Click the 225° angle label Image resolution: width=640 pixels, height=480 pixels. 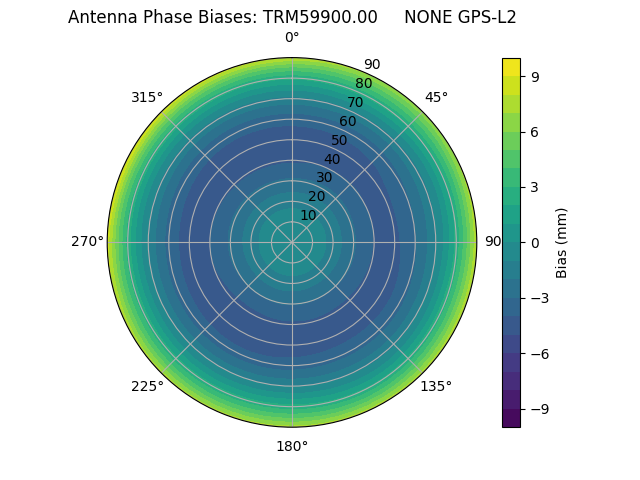point(147,386)
